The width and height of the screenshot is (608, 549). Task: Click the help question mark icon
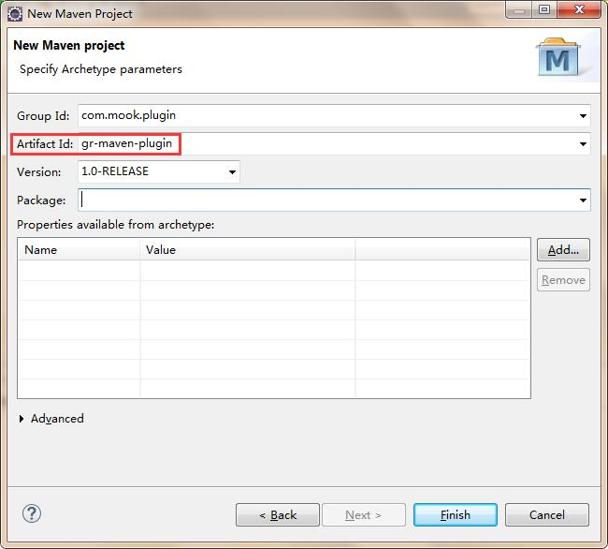[31, 514]
